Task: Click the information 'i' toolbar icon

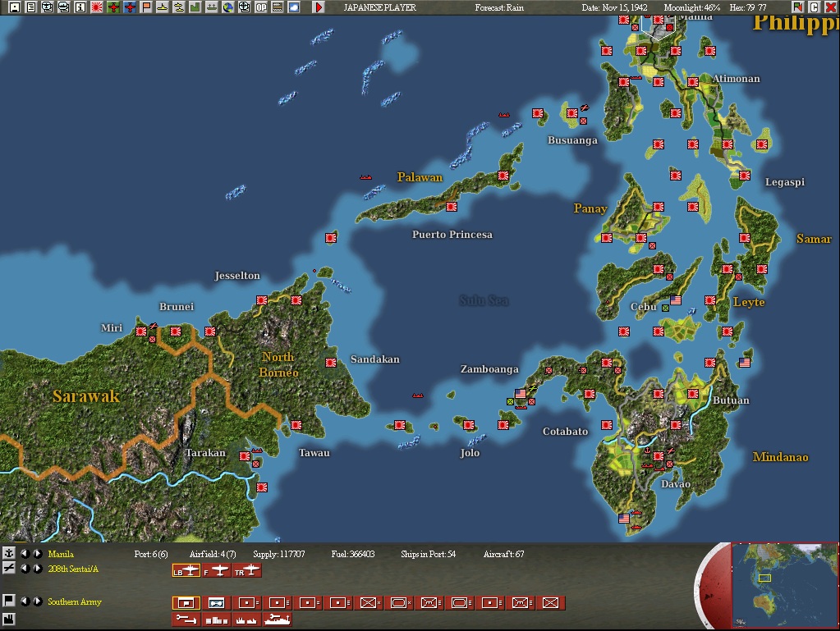Action: 80,7
